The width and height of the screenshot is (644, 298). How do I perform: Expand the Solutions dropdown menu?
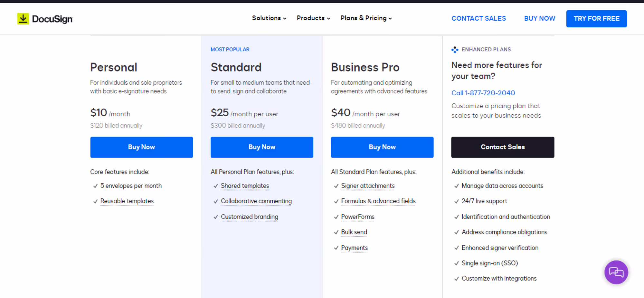[269, 18]
